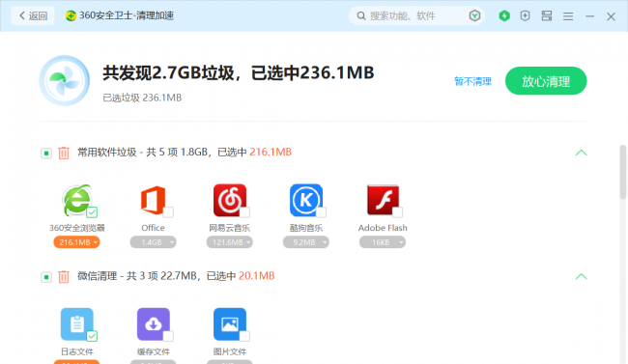Click the green shield icon in title bar

(504, 16)
